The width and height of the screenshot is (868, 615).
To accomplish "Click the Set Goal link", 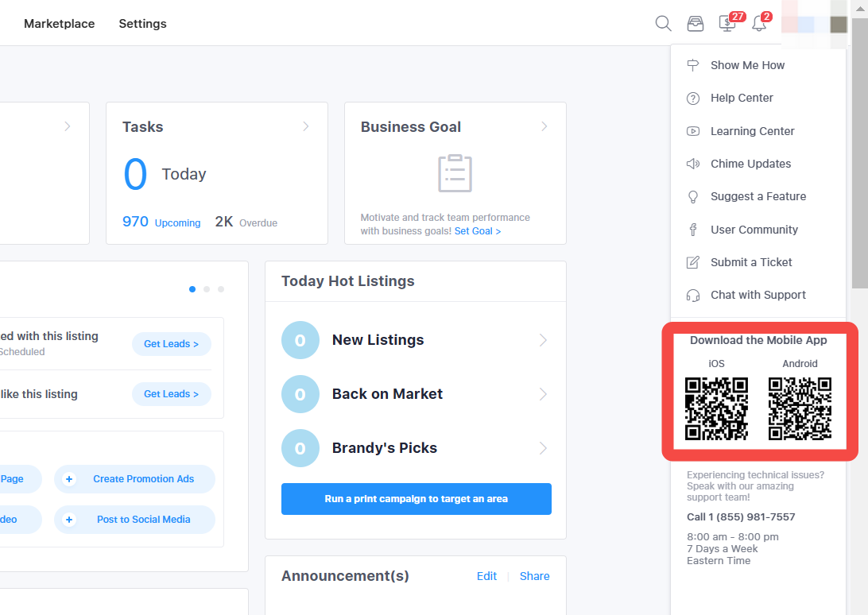I will point(478,231).
